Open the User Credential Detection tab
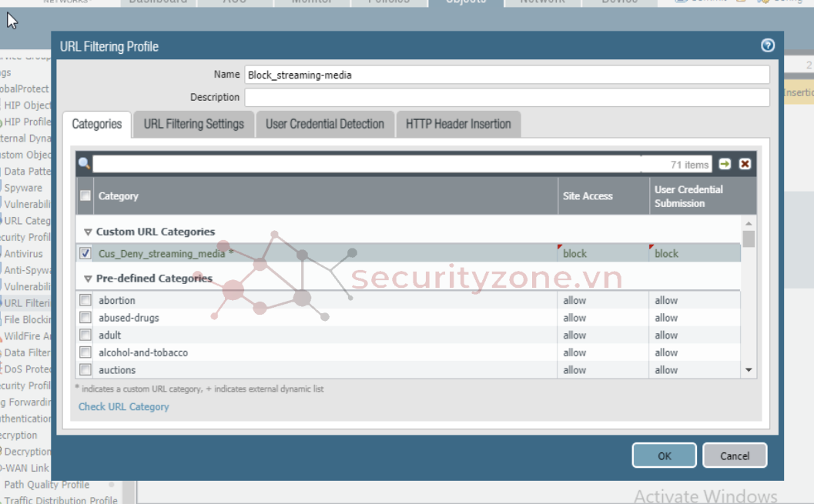This screenshot has height=504, width=814. (324, 124)
